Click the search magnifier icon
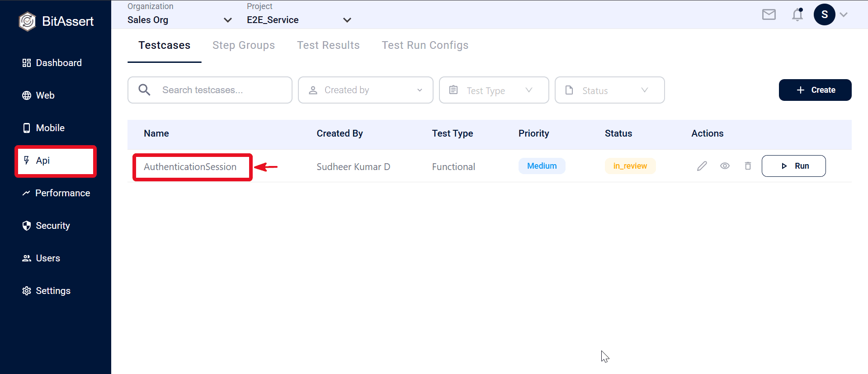 [x=144, y=90]
